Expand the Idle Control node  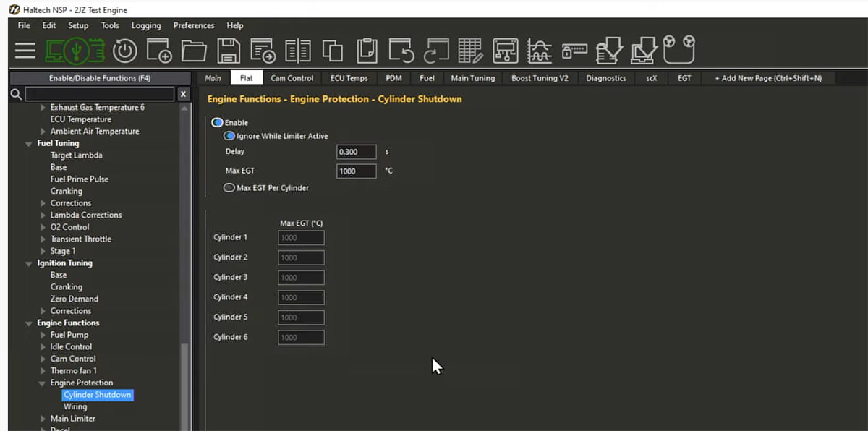coord(43,347)
